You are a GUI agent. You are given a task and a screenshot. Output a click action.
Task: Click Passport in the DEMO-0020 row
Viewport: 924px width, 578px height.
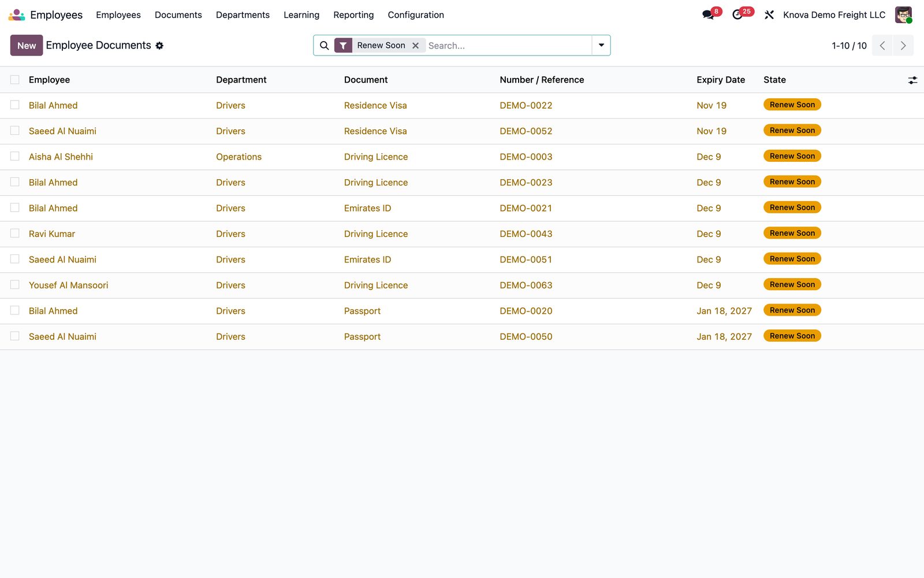point(362,311)
